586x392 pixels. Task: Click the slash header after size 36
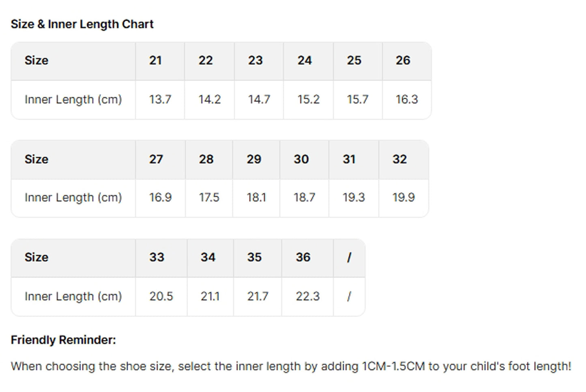[349, 257]
